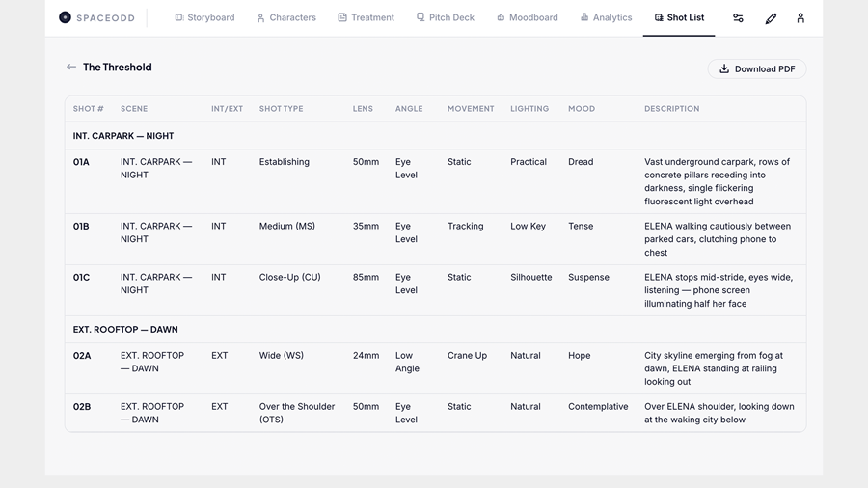Click the Storyboard tab icon
The width and height of the screenshot is (868, 488).
tap(179, 17)
